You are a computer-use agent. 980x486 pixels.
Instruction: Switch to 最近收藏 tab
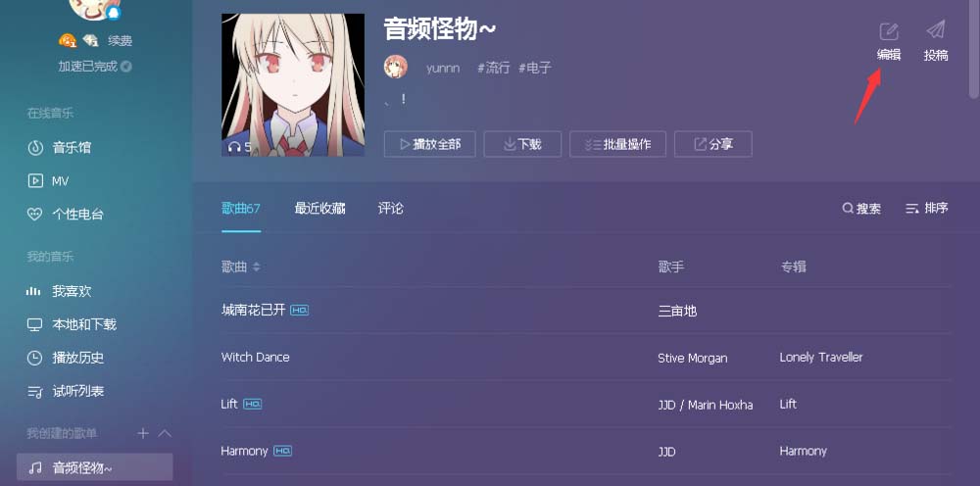(319, 209)
